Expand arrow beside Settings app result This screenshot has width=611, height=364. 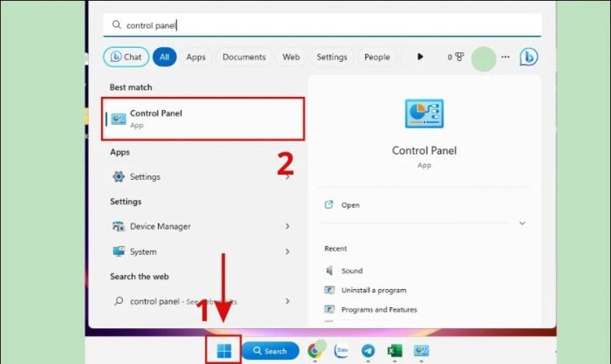click(287, 177)
